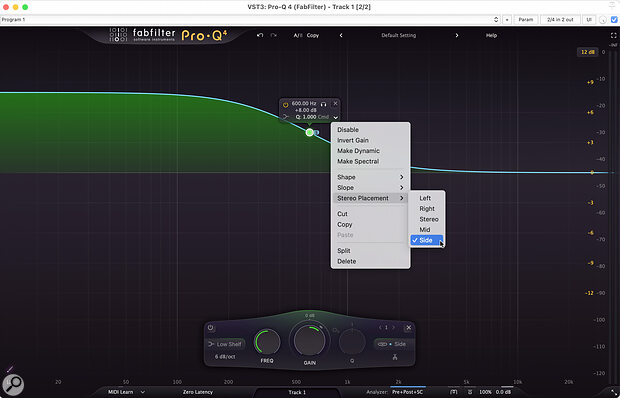Expand band readout dropdown chevron

tap(335, 117)
